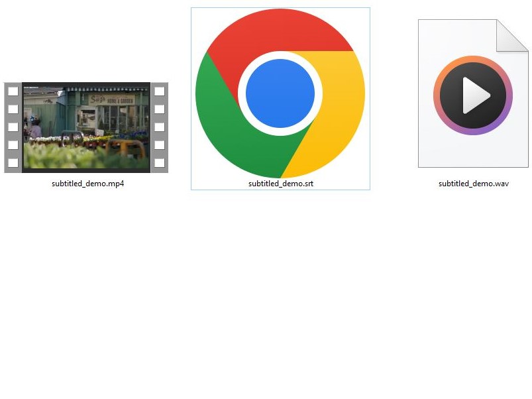Image resolution: width=532 pixels, height=399 pixels.
Task: Click the subtitled_demo.wav file name
Action: click(x=474, y=184)
